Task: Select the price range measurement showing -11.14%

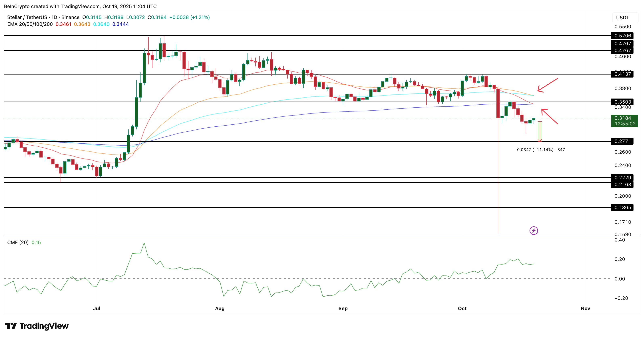Action: (540, 131)
